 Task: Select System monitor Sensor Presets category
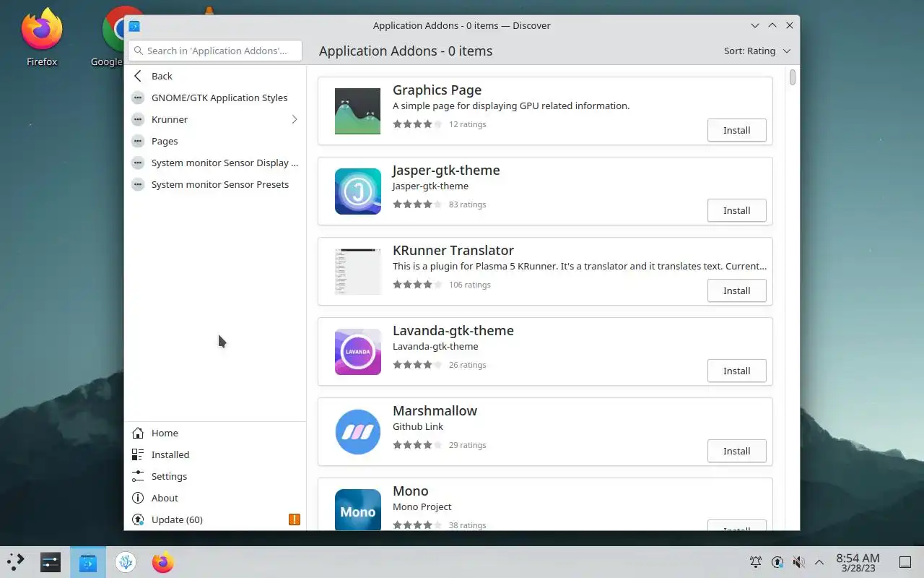tap(215, 184)
